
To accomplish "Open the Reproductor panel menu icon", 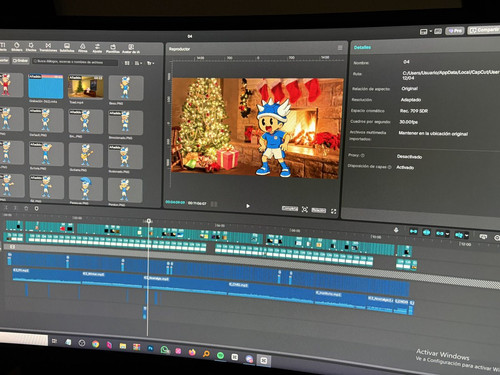I will [340, 48].
